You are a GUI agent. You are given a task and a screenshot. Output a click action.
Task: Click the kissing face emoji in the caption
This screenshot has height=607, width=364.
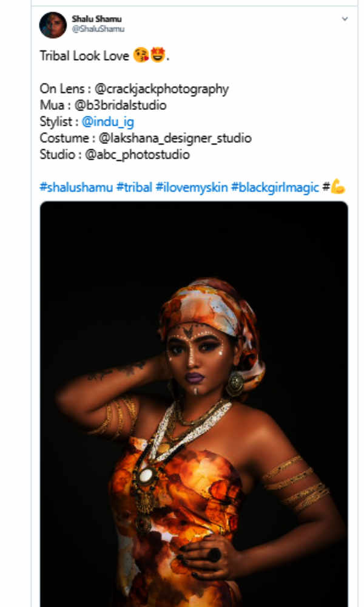point(141,56)
